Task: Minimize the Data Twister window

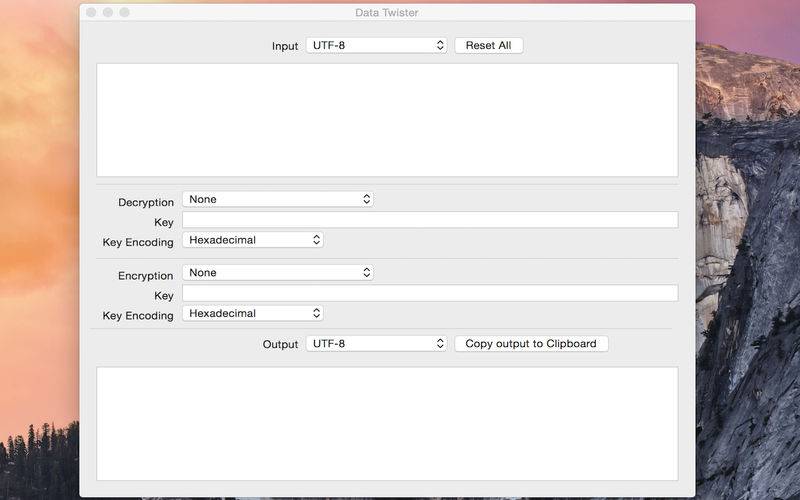Action: (108, 12)
